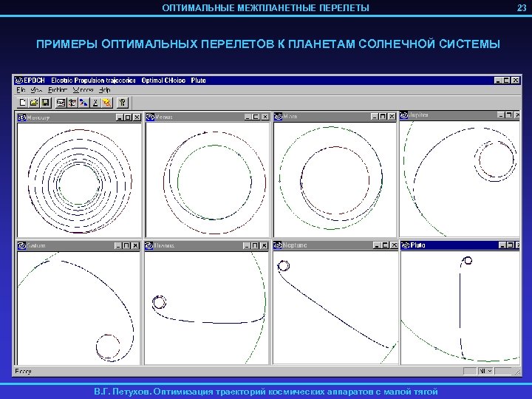Click the New document toolbar icon

tap(22, 103)
